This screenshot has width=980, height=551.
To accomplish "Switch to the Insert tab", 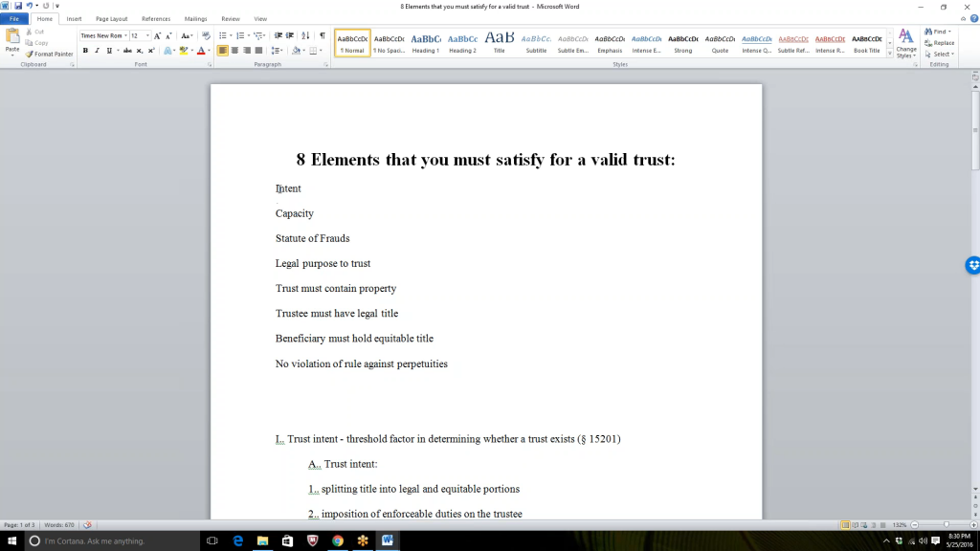I will 74,18.
